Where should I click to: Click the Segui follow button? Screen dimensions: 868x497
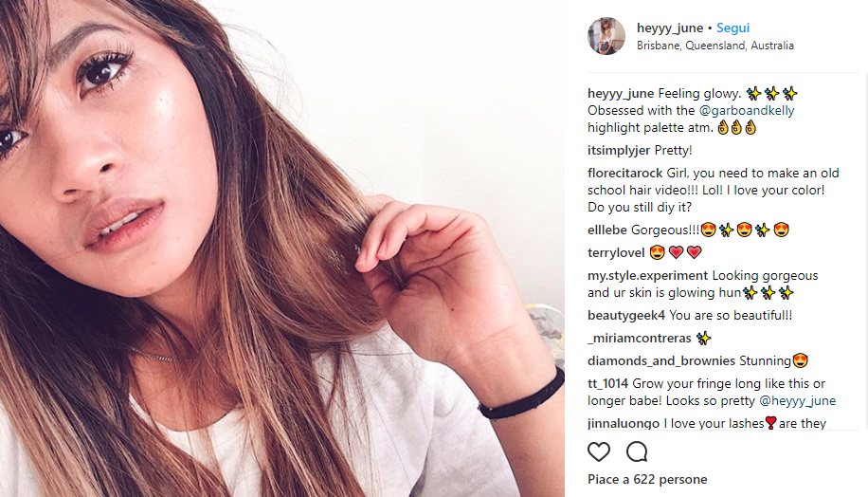(732, 28)
